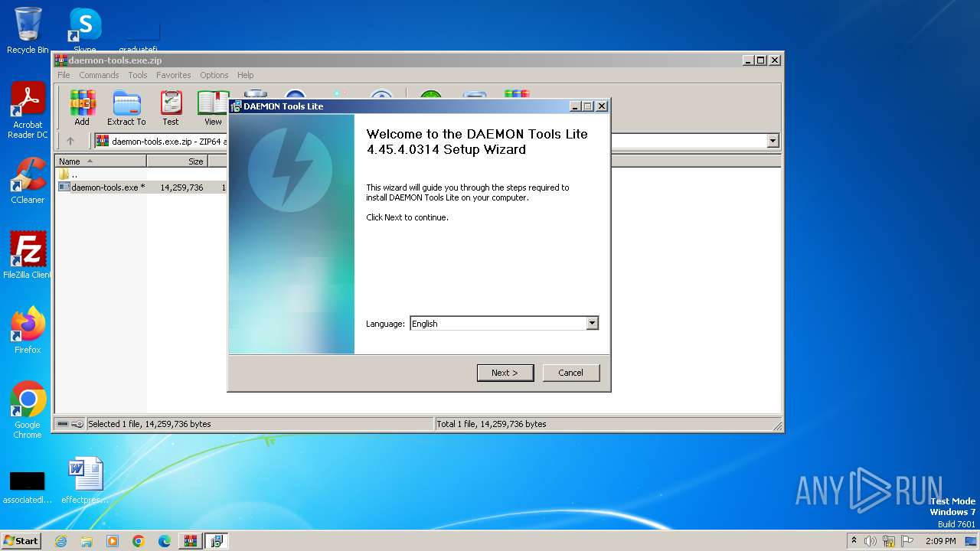Open FileZilla Client desktop icon
The height and width of the screenshot is (551, 980).
point(28,255)
